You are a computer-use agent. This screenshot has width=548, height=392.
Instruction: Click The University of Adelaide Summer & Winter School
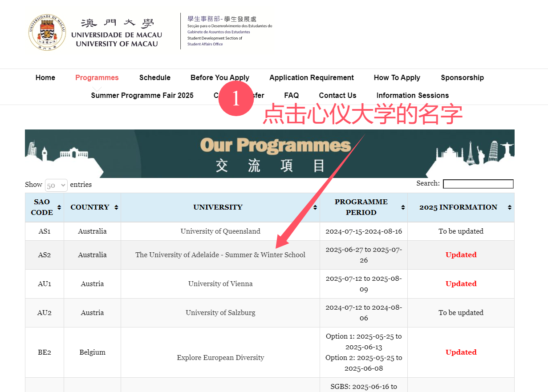point(220,255)
